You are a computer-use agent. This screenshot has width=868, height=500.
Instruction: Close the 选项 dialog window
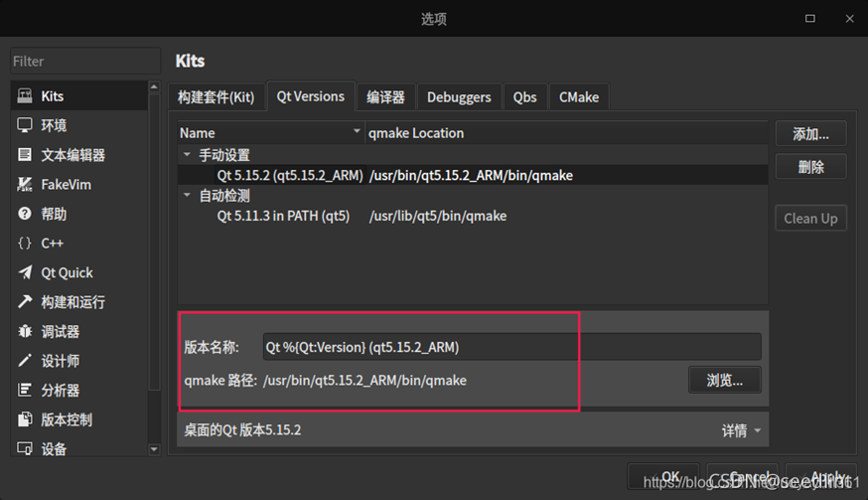pyautogui.click(x=850, y=18)
